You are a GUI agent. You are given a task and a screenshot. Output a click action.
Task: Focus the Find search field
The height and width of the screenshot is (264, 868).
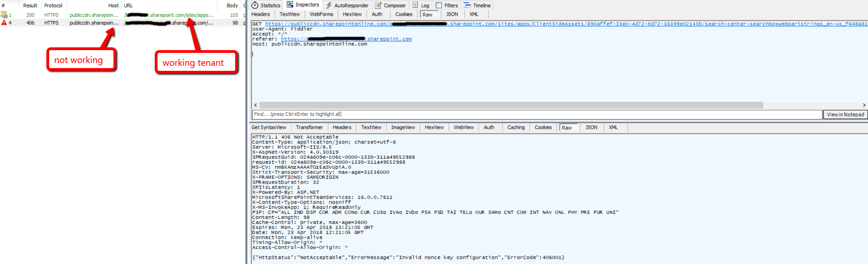click(x=537, y=115)
